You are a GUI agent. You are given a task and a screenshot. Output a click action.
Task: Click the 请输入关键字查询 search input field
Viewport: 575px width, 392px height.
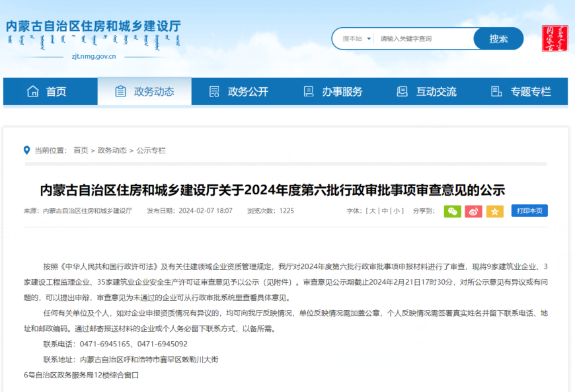(x=423, y=38)
